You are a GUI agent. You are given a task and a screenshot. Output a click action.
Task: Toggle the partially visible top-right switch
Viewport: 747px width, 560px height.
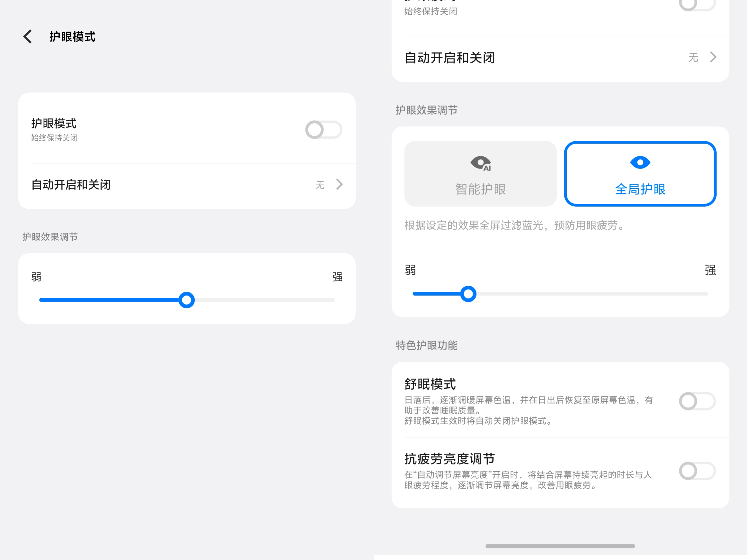coord(697,5)
